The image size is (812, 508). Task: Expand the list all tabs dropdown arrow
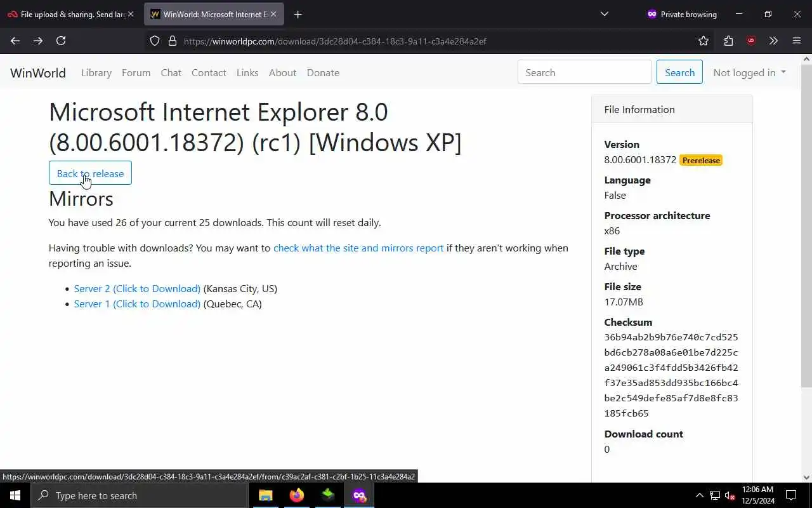tap(605, 14)
